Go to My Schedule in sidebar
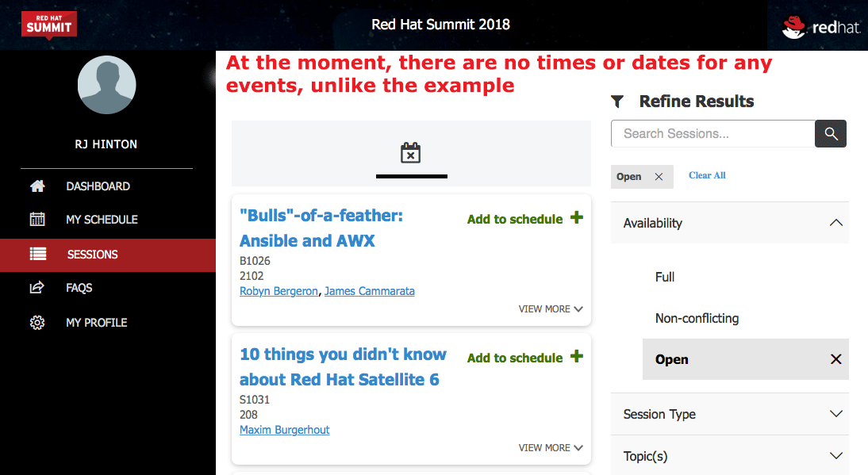 point(102,220)
